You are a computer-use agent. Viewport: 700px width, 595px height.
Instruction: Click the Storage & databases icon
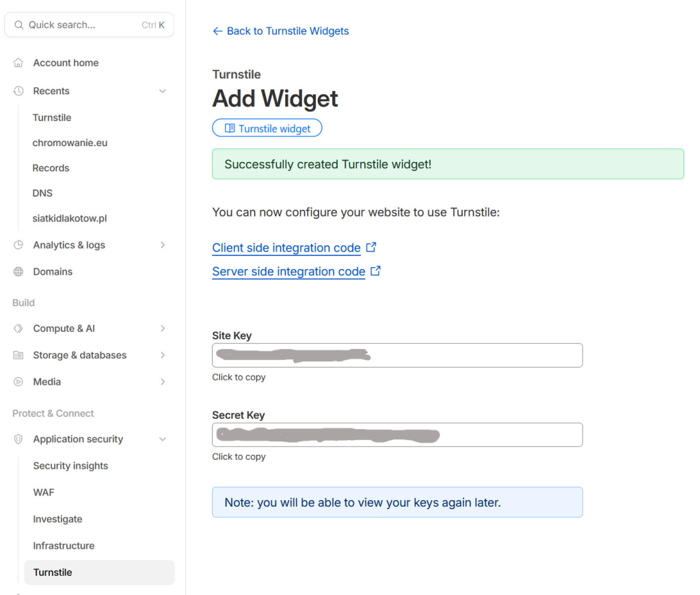tap(18, 355)
